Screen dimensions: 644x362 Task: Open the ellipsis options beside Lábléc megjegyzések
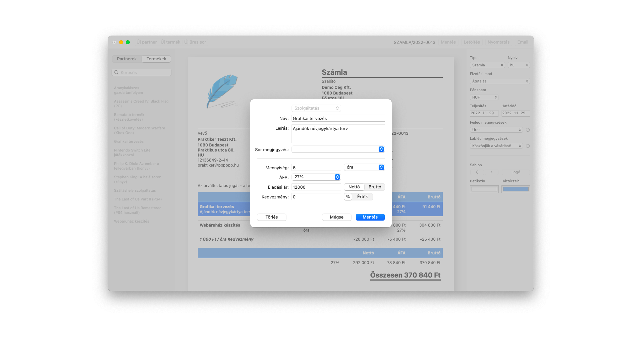tap(528, 146)
